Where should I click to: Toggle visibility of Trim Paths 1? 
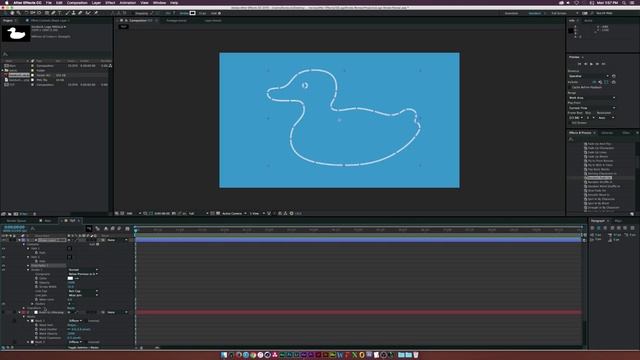[4, 266]
